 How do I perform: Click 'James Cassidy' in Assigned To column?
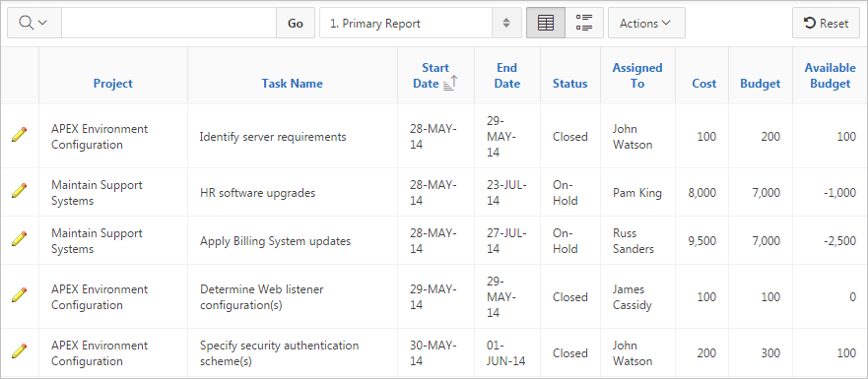(x=633, y=297)
